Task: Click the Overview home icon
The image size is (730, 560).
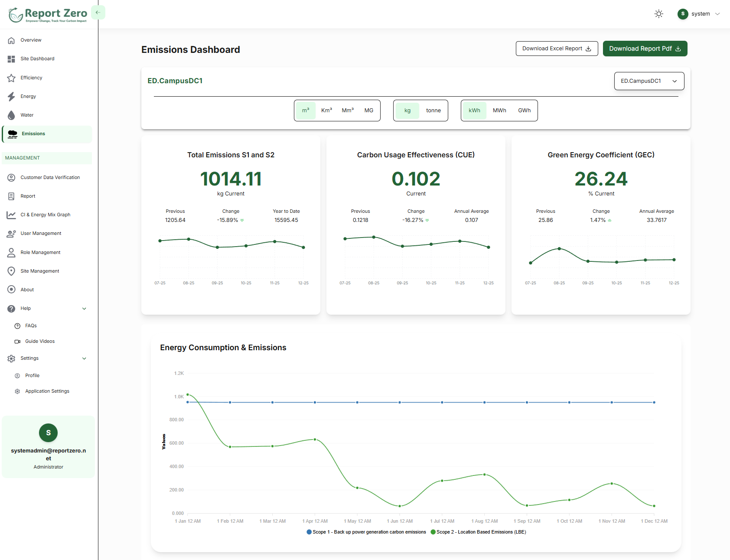Action: coord(11,40)
